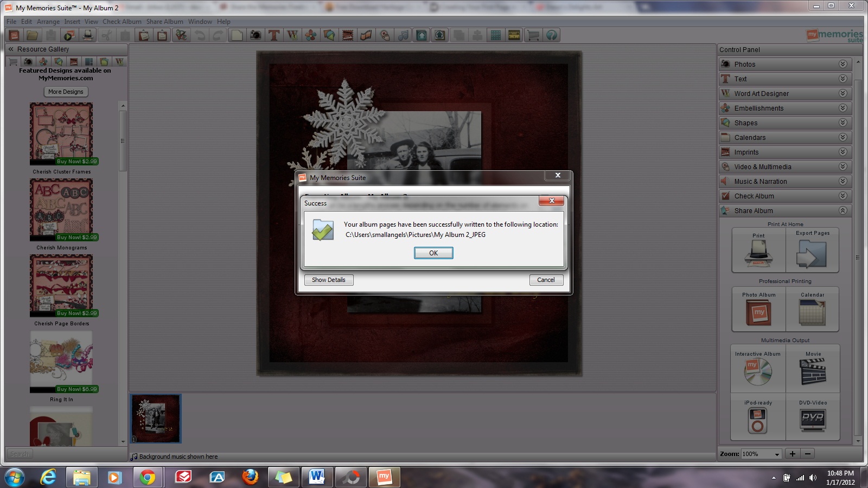The height and width of the screenshot is (488, 868).
Task: Open the Zoom percentage dropdown
Action: coord(777,454)
